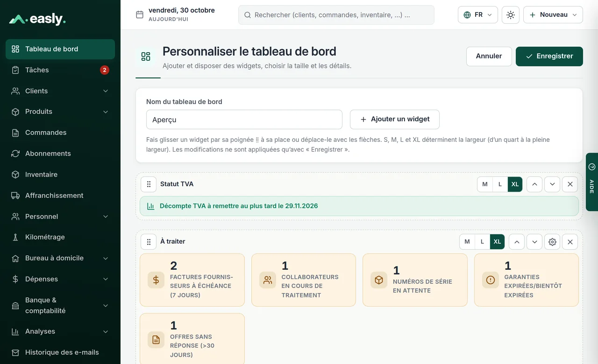Move Statut TVA widget down
This screenshot has width=598, height=364.
(x=552, y=184)
